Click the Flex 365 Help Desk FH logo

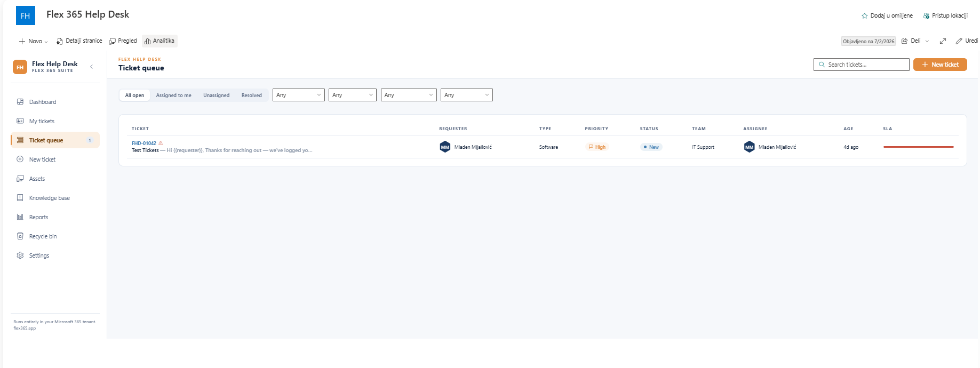pyautogui.click(x=26, y=15)
